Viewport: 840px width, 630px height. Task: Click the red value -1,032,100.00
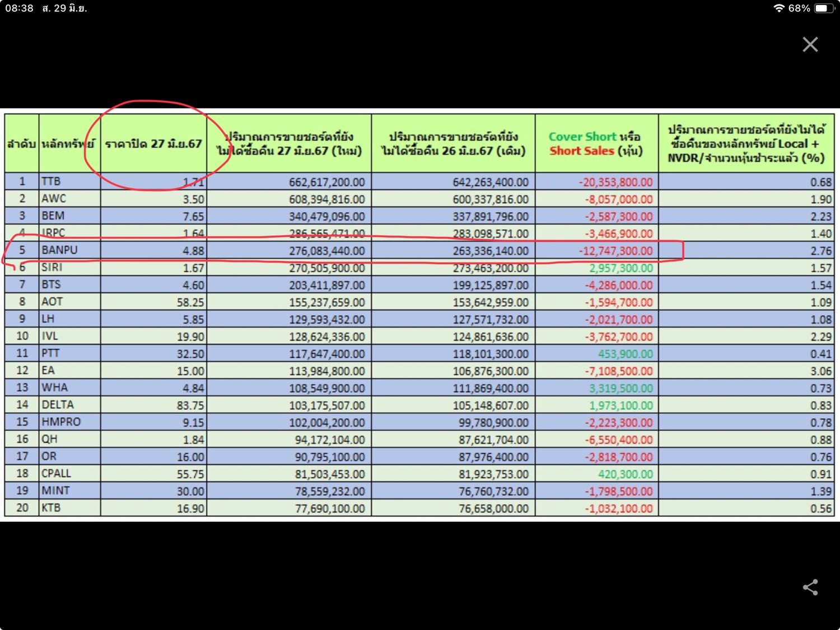point(619,508)
